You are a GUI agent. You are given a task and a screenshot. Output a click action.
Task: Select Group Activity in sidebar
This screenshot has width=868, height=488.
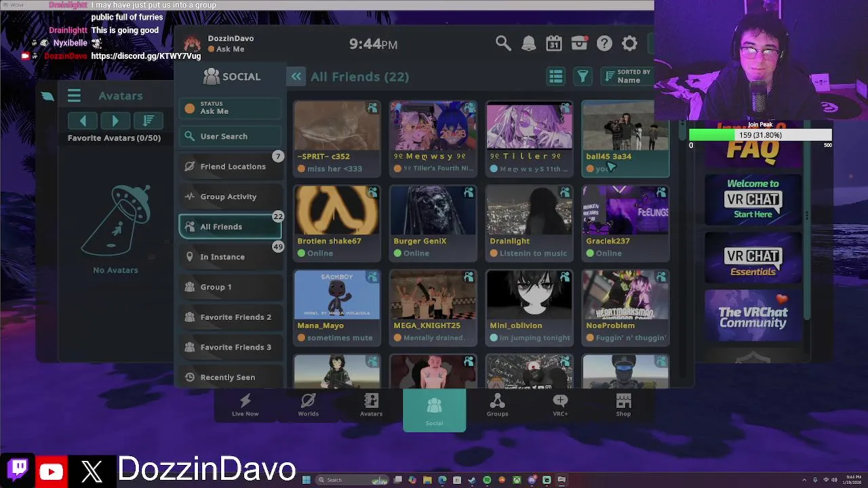tap(231, 197)
